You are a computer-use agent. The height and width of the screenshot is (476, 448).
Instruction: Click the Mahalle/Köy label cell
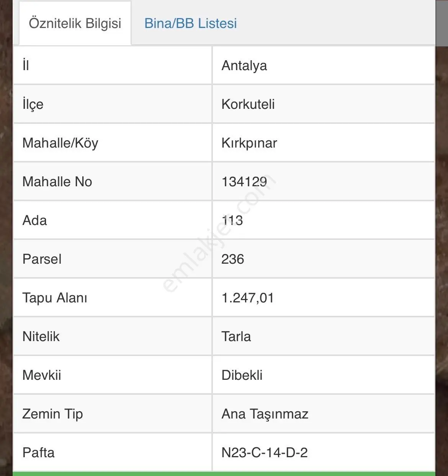point(113,143)
